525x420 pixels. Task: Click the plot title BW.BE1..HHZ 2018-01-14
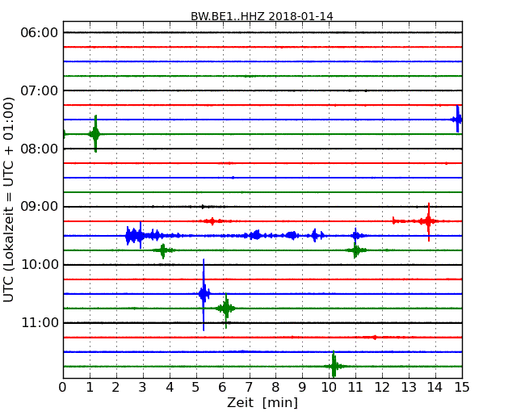coord(262,16)
